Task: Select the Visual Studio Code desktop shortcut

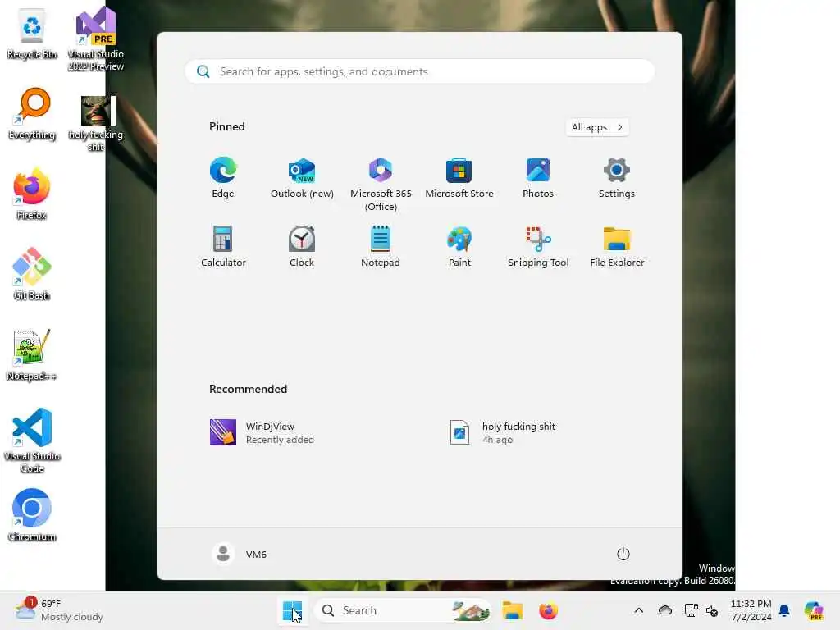Action: (x=32, y=441)
